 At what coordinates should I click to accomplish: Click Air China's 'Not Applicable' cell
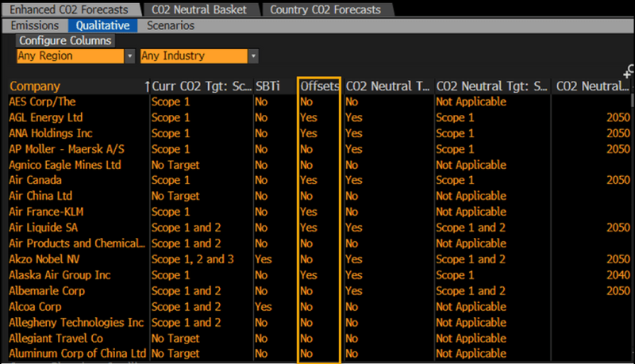tap(471, 196)
